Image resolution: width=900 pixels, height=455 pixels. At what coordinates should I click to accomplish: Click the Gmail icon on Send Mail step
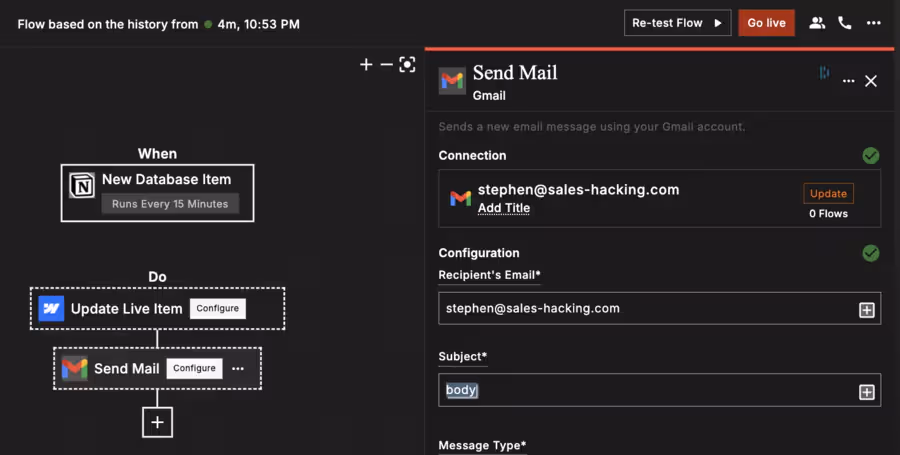click(x=75, y=368)
